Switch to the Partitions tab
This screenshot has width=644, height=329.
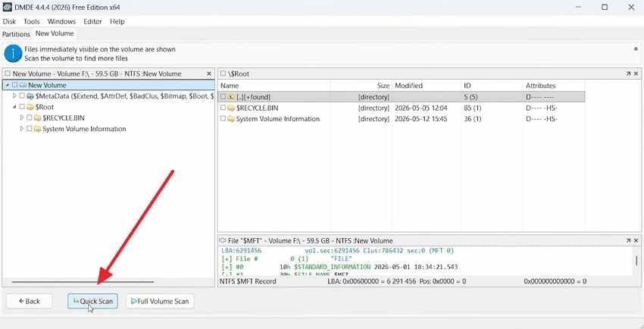[17, 34]
